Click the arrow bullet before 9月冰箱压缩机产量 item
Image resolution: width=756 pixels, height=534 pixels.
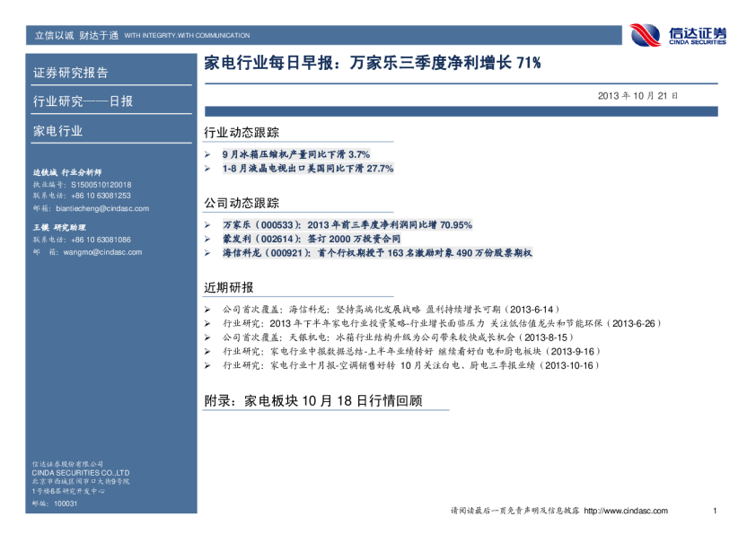coord(208,155)
